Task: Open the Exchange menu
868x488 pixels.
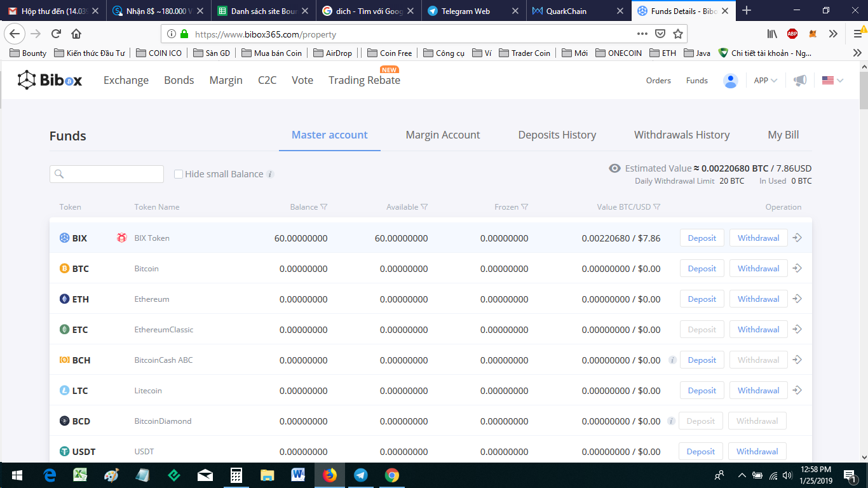Action: 126,80
